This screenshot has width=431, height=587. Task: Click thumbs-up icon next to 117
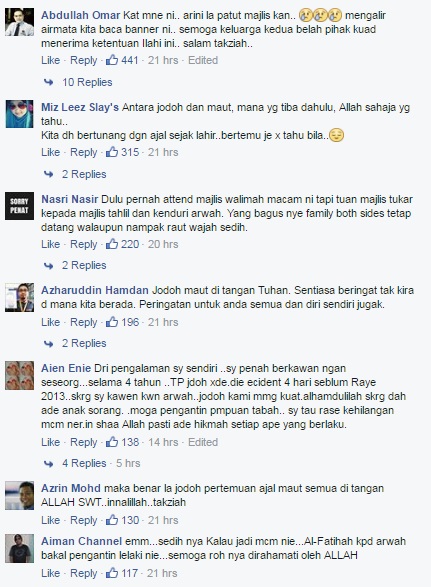tap(112, 573)
